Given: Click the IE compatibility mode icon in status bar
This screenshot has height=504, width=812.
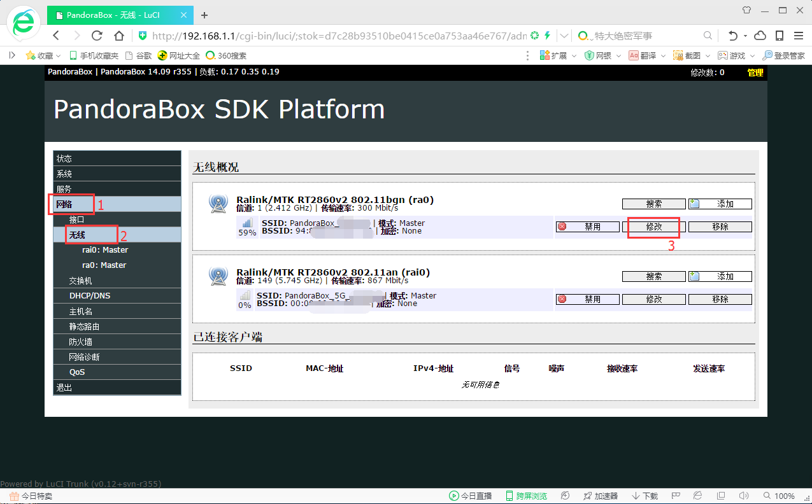Looking at the screenshot, I should tap(697, 496).
